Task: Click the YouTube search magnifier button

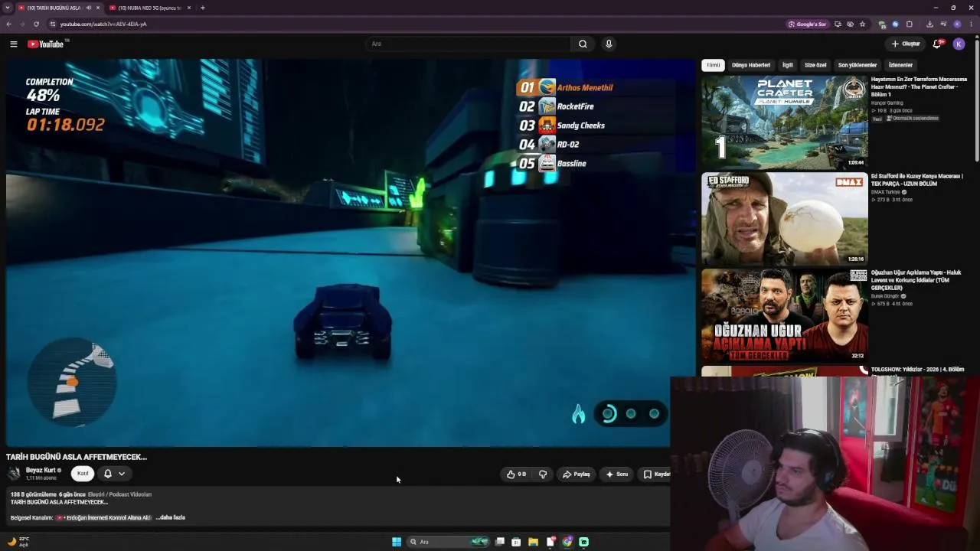Action: [583, 44]
